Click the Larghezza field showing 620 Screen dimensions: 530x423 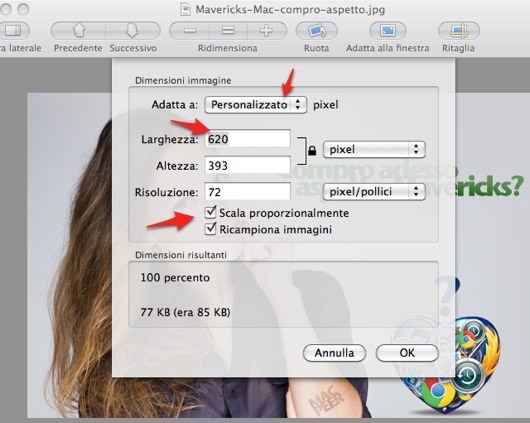[247, 139]
